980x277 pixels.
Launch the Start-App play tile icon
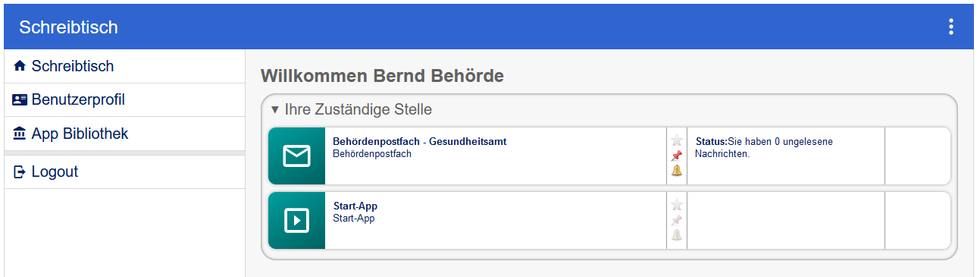296,220
